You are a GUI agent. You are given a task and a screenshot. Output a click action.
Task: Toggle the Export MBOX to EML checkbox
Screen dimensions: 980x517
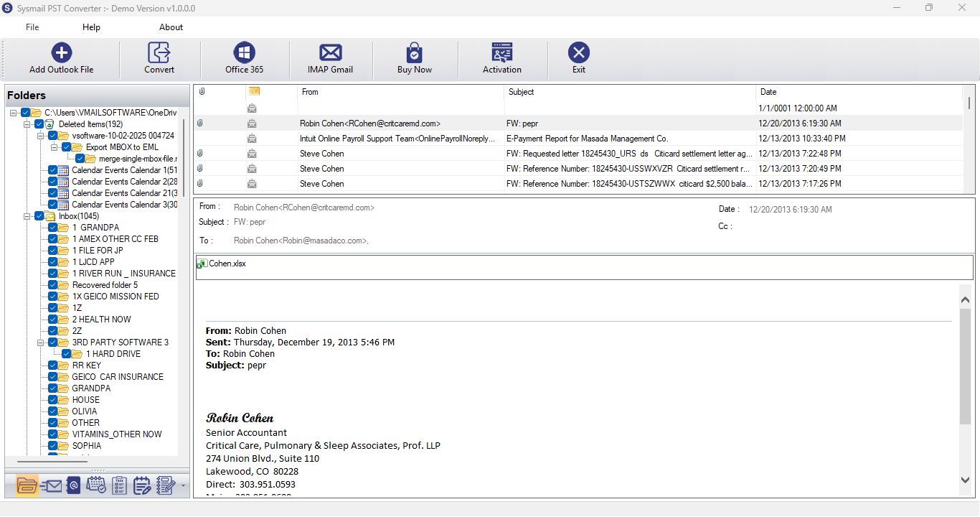pos(66,147)
